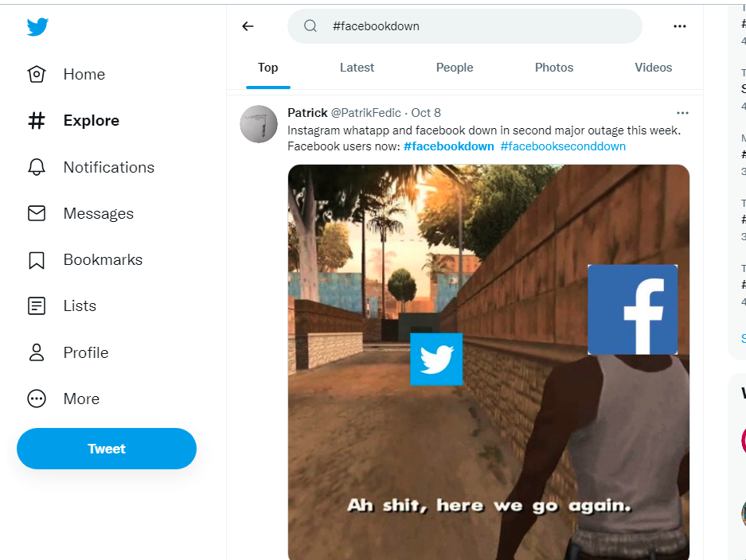The width and height of the screenshot is (746, 560).
Task: Open the Oct 8 tweet timestamp
Action: 426,113
